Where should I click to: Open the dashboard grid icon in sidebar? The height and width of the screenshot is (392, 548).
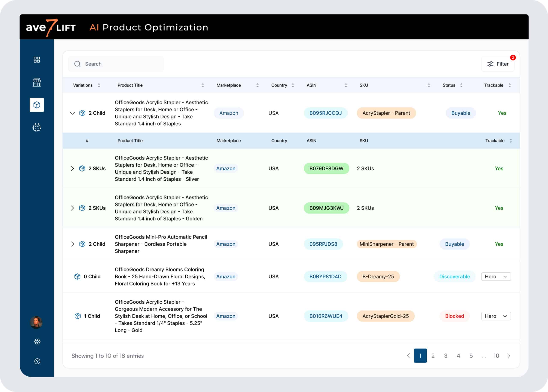pos(37,60)
